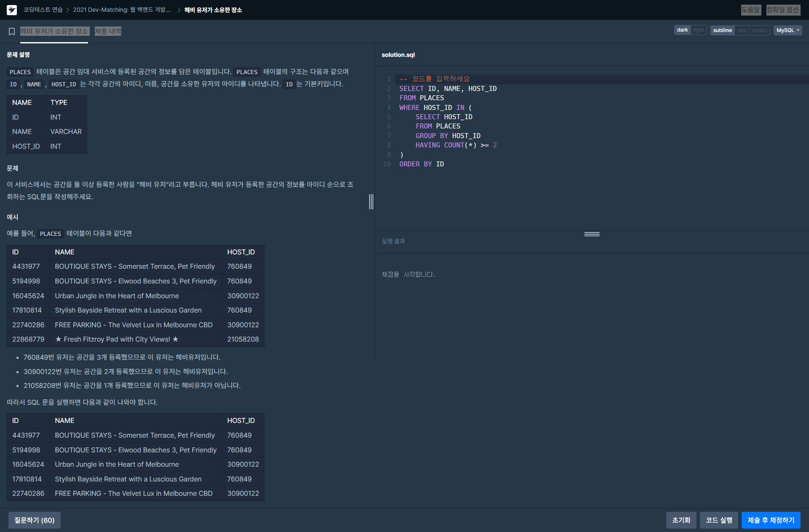Screen dimensions: 809x532
Task: Select sublime keybinding mode
Action: tap(722, 30)
